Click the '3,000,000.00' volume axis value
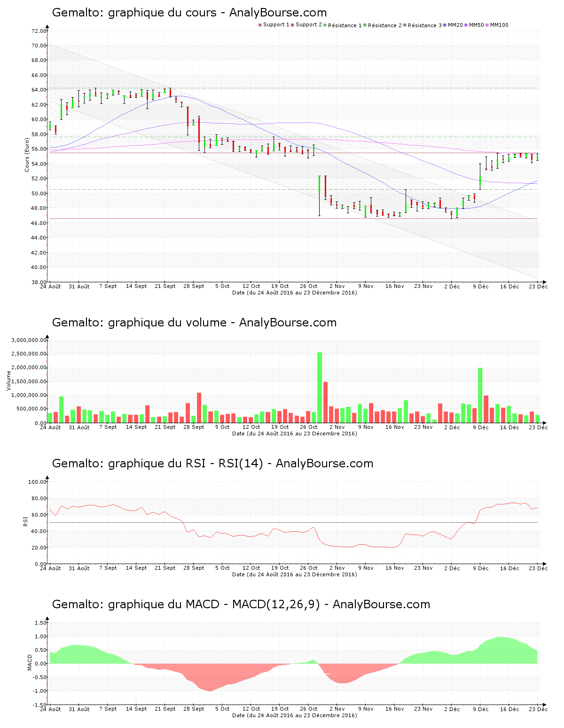 (x=29, y=340)
